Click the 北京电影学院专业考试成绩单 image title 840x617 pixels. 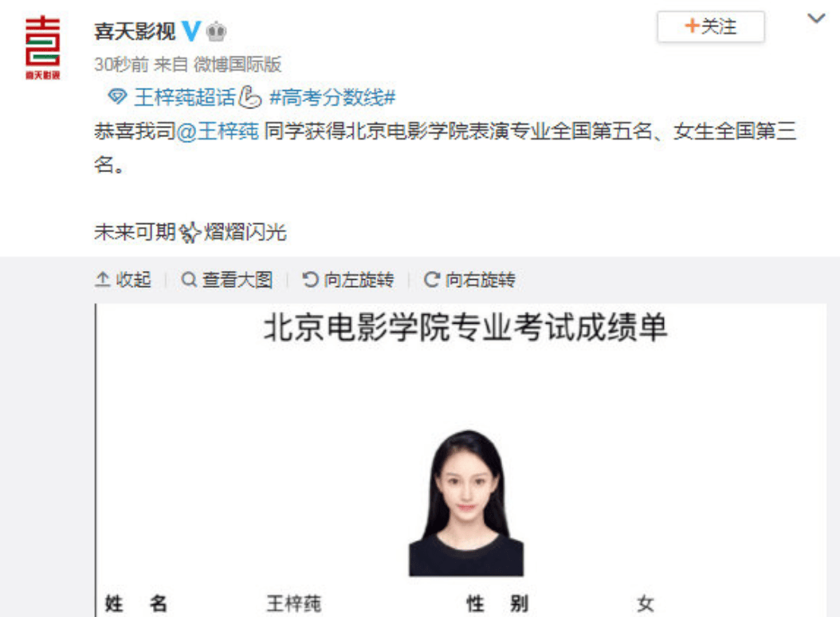[465, 327]
